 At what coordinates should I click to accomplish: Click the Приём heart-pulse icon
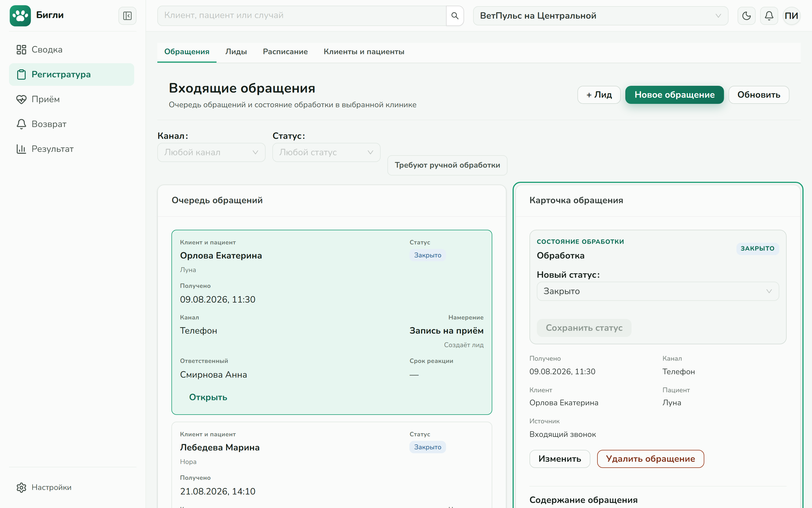21,99
